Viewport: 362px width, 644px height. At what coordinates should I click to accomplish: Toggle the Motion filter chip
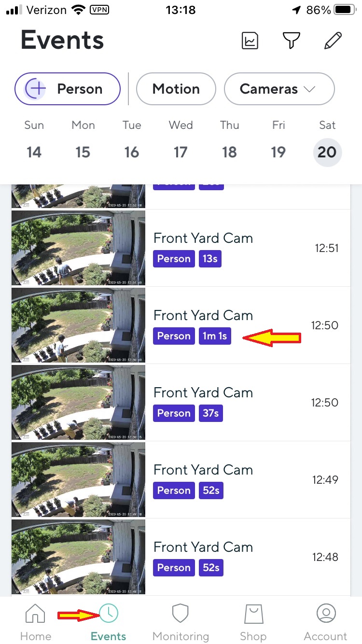tap(176, 89)
